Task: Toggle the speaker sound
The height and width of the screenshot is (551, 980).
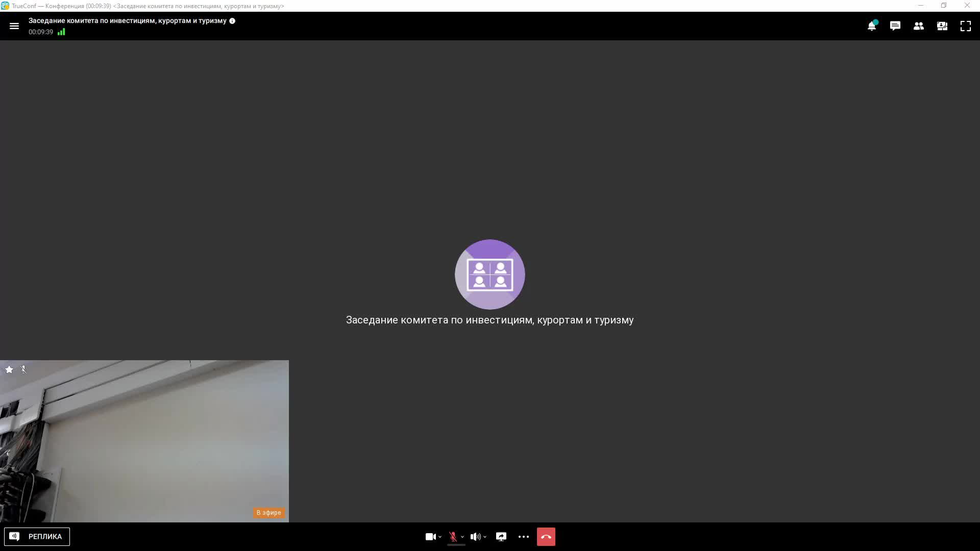Action: pyautogui.click(x=475, y=537)
